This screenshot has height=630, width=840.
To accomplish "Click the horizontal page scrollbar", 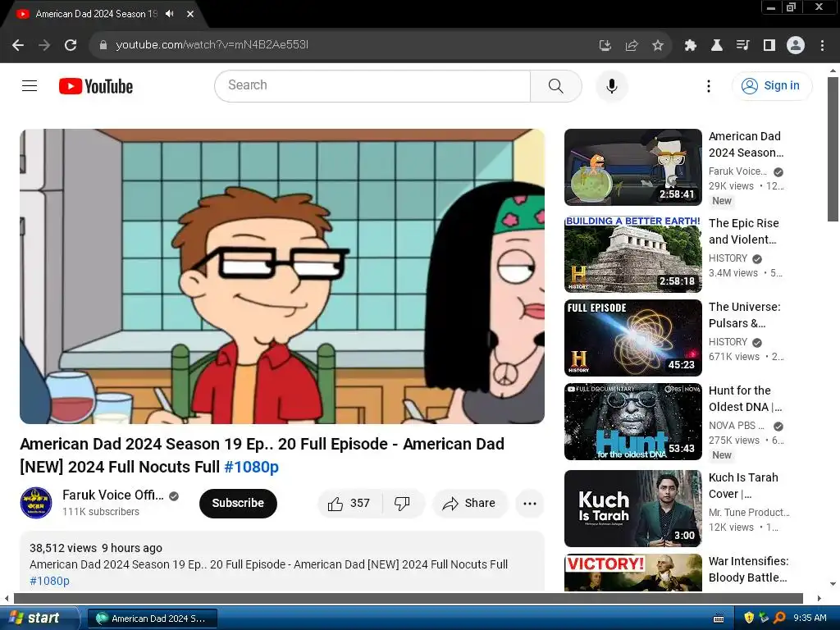I will (x=409, y=598).
